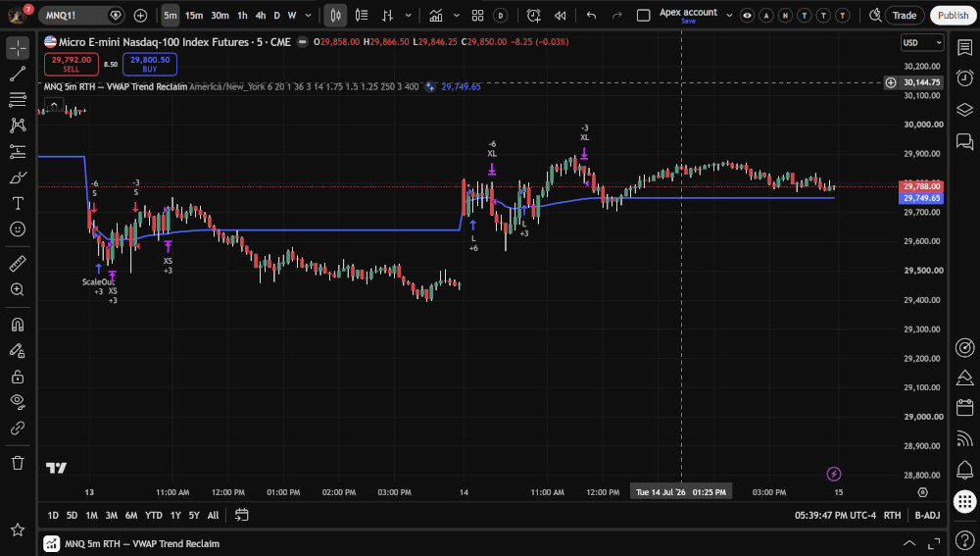Select the trend line drawing tool
Screen dimensions: 980x556
click(18, 74)
